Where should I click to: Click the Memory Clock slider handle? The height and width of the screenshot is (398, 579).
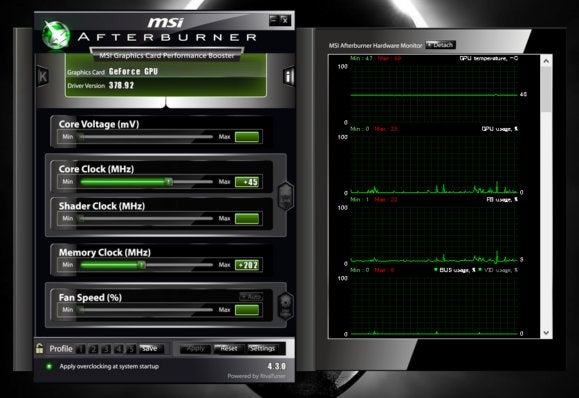pyautogui.click(x=141, y=265)
